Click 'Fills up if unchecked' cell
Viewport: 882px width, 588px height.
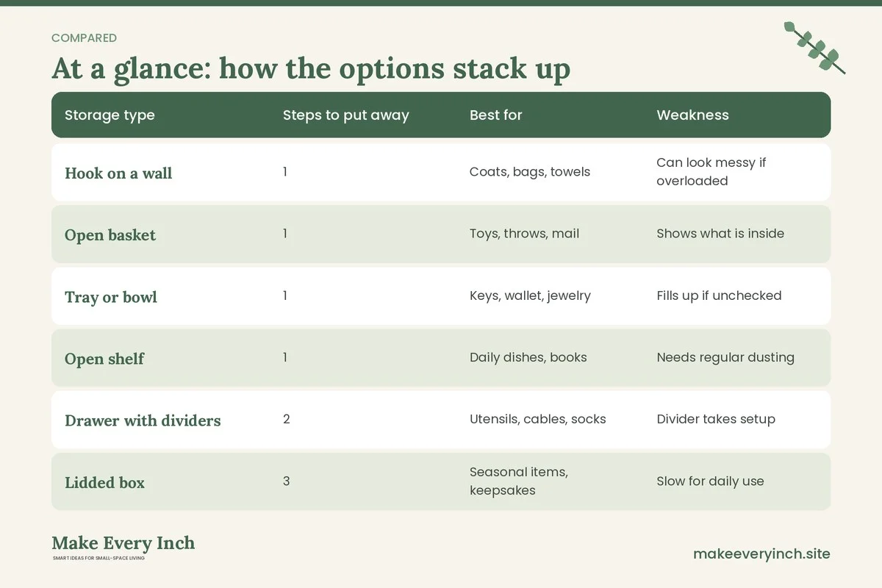pos(719,295)
